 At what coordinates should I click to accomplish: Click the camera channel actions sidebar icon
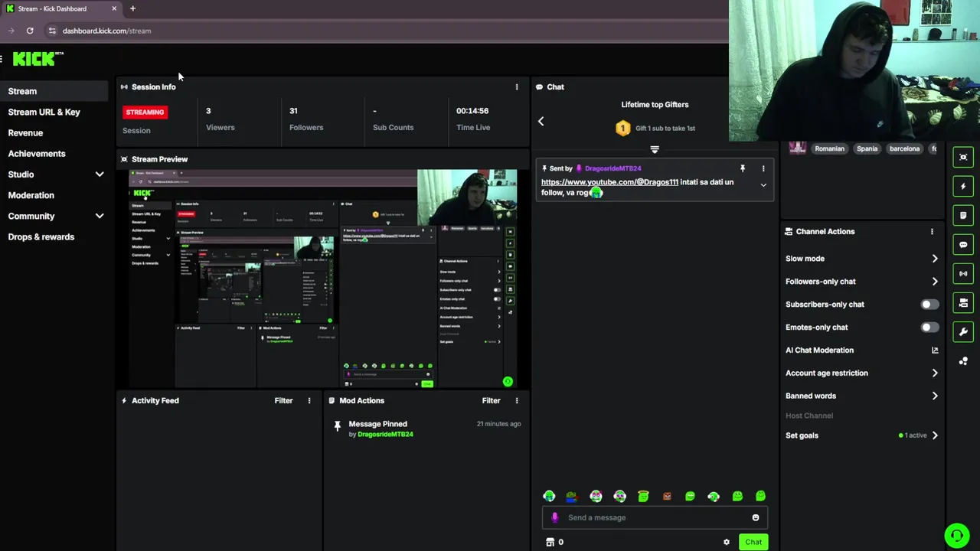click(x=963, y=303)
